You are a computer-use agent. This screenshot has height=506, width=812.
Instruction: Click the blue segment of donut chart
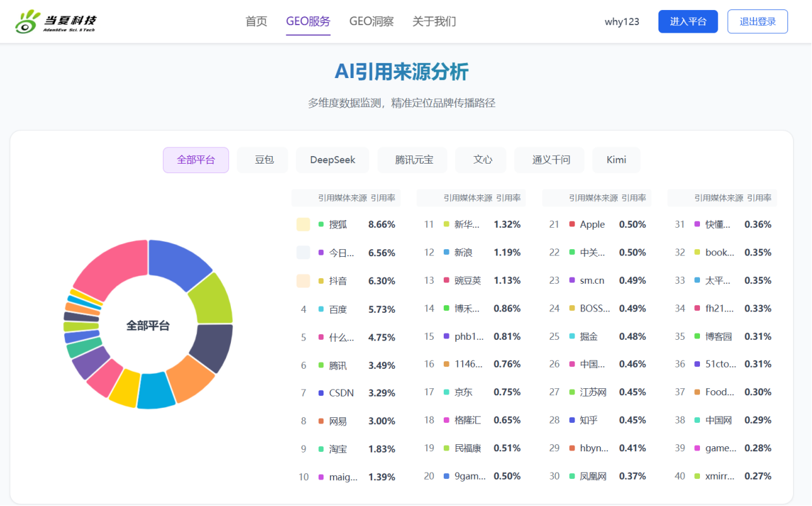click(178, 263)
